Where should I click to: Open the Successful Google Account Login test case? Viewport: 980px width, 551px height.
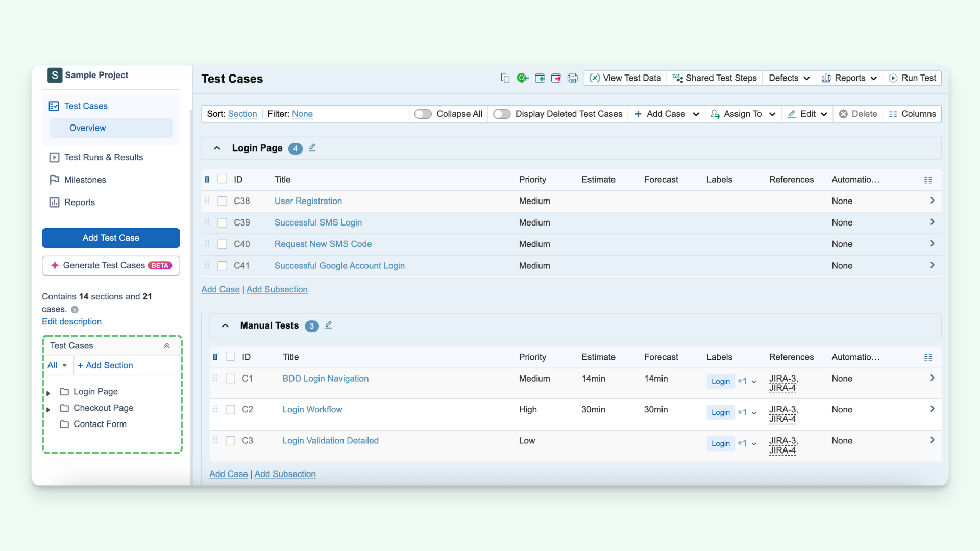(x=339, y=266)
